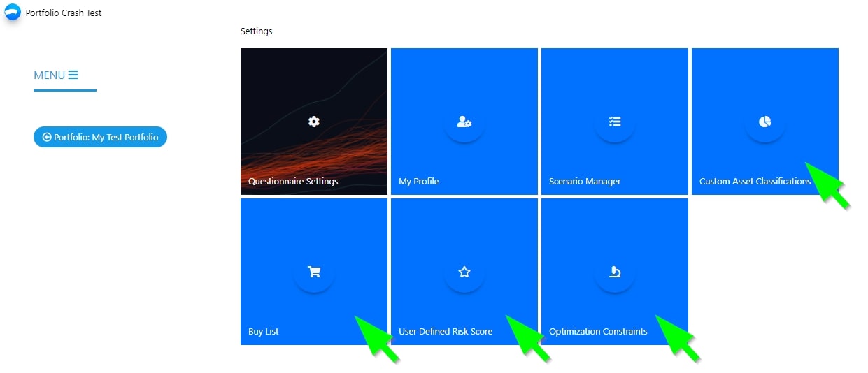Select the Optimization Constraints text label

point(598,332)
